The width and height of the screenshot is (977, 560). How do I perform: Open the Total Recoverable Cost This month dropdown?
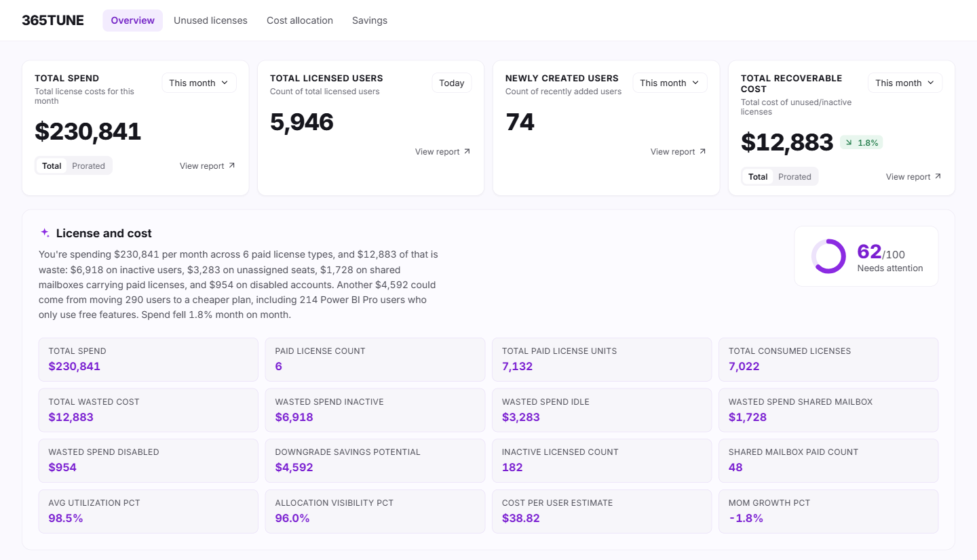pyautogui.click(x=905, y=83)
